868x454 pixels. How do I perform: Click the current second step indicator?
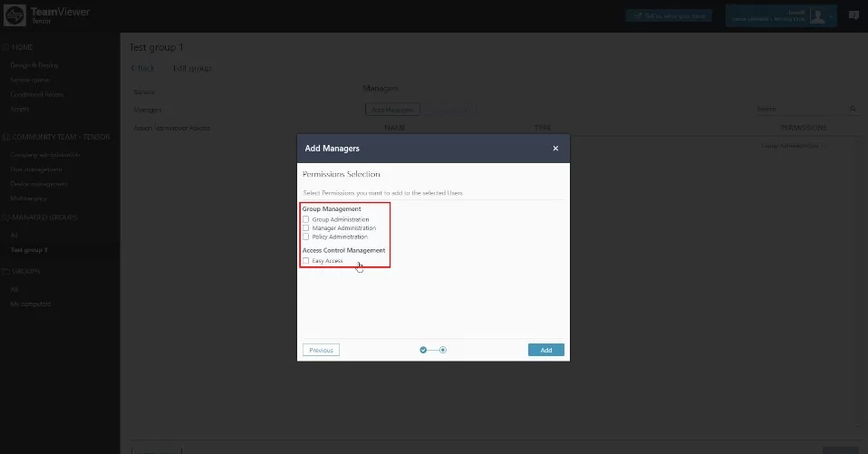click(x=443, y=350)
